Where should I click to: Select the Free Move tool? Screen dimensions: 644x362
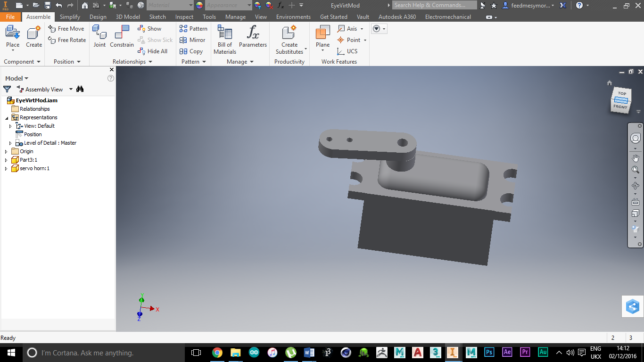click(x=66, y=29)
